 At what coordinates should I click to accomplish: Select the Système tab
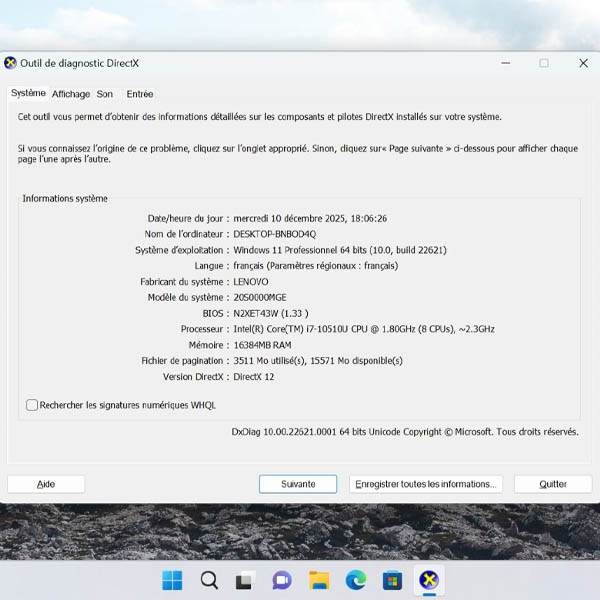[x=28, y=93]
